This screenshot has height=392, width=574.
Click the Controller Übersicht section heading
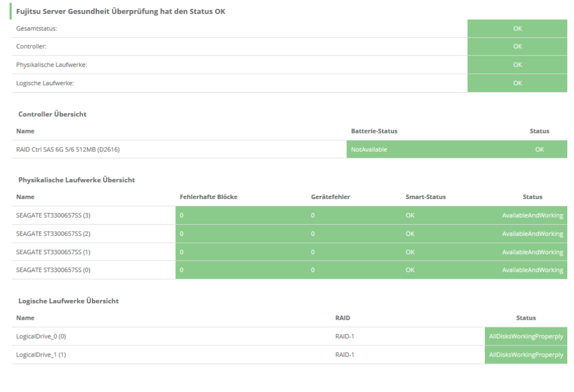tap(52, 114)
